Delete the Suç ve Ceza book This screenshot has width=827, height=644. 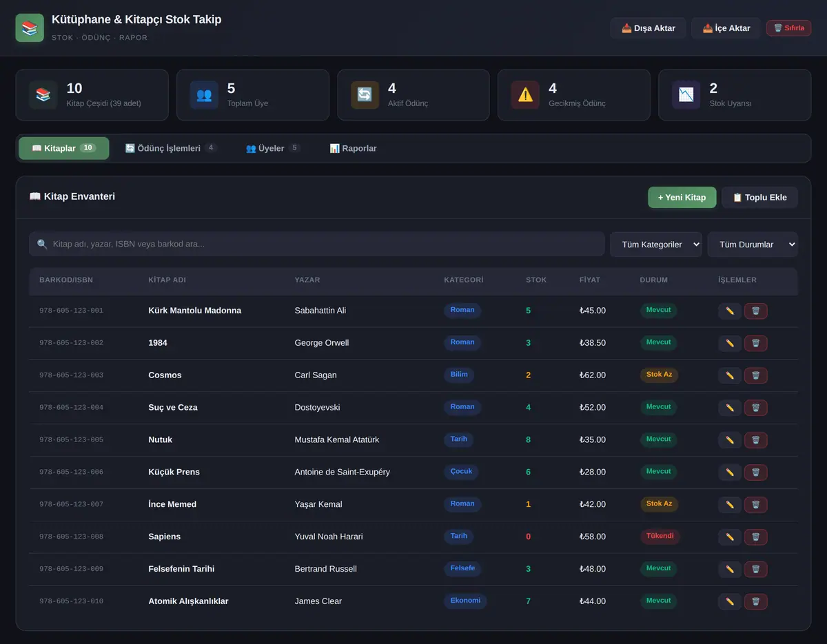[x=755, y=408]
